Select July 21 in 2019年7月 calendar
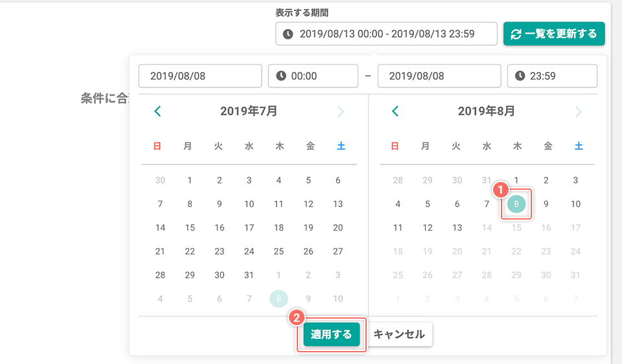Viewport: 622px width, 364px height. tap(160, 251)
